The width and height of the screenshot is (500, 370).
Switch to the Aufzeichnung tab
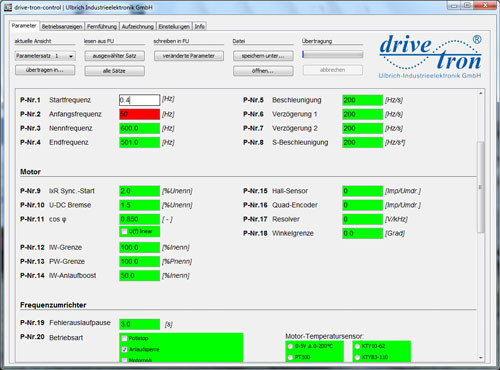click(138, 26)
